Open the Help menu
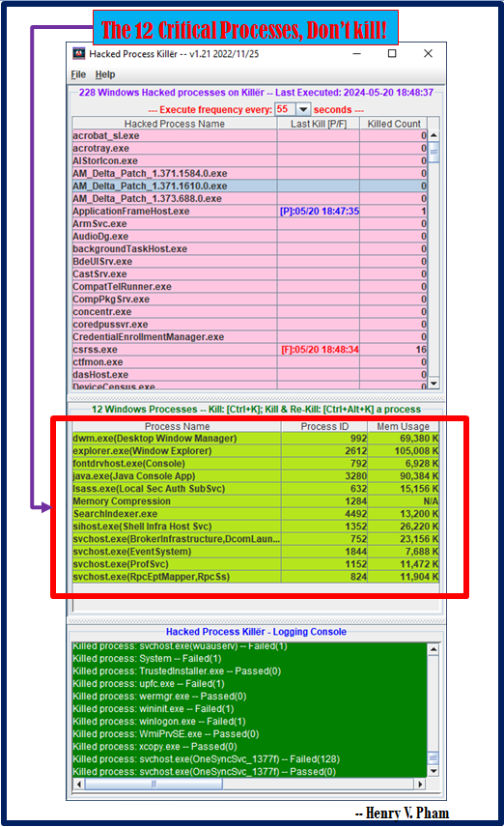The image size is (504, 827). tap(105, 74)
